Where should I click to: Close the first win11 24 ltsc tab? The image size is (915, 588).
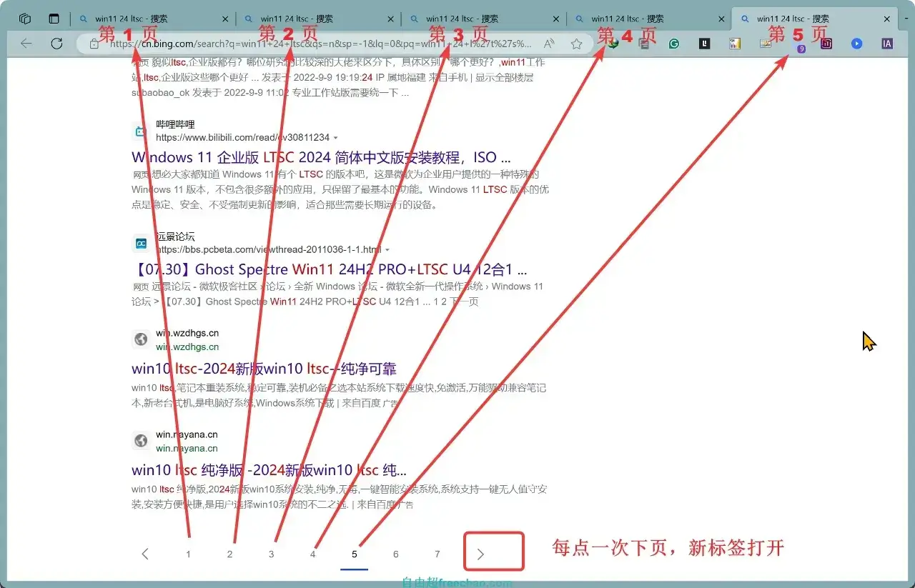click(225, 19)
